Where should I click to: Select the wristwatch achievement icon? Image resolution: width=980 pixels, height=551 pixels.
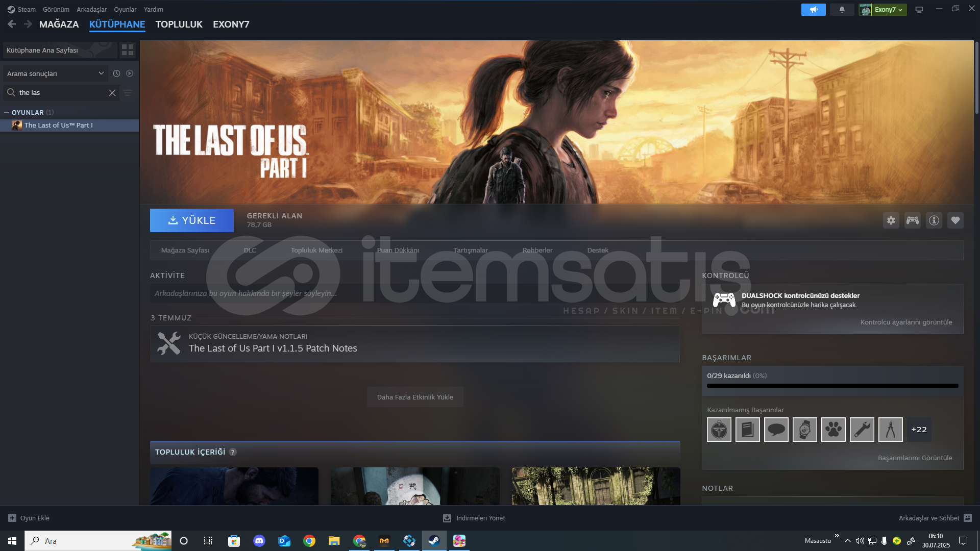coord(805,430)
